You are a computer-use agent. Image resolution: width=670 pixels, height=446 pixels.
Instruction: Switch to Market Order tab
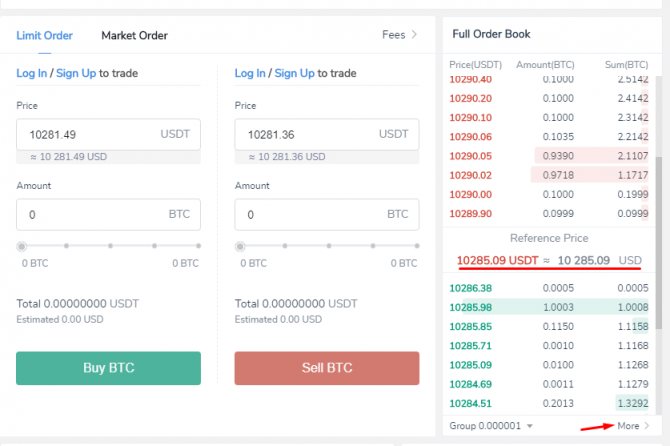(x=134, y=35)
